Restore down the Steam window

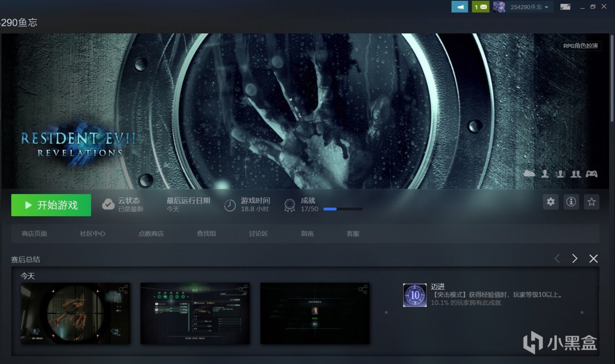(x=593, y=7)
